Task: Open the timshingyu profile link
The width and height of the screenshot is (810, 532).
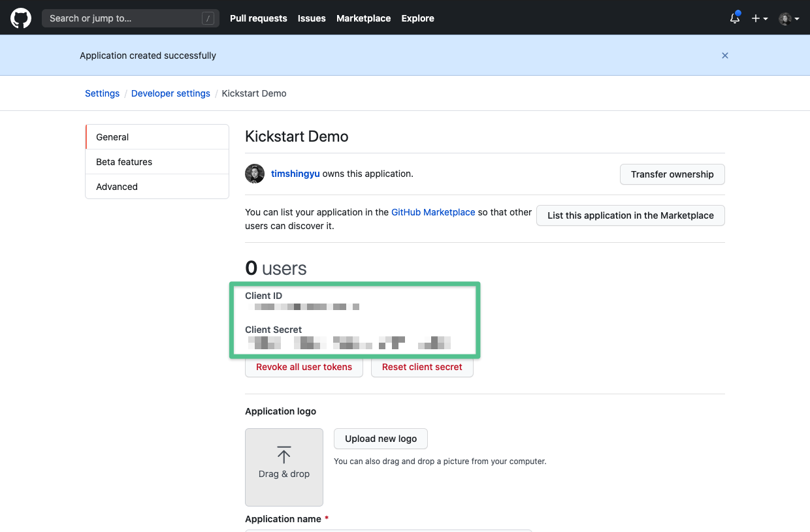Action: 295,174
